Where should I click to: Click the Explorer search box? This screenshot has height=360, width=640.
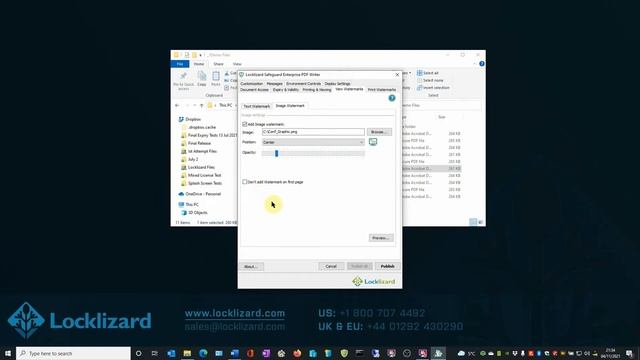441,105
